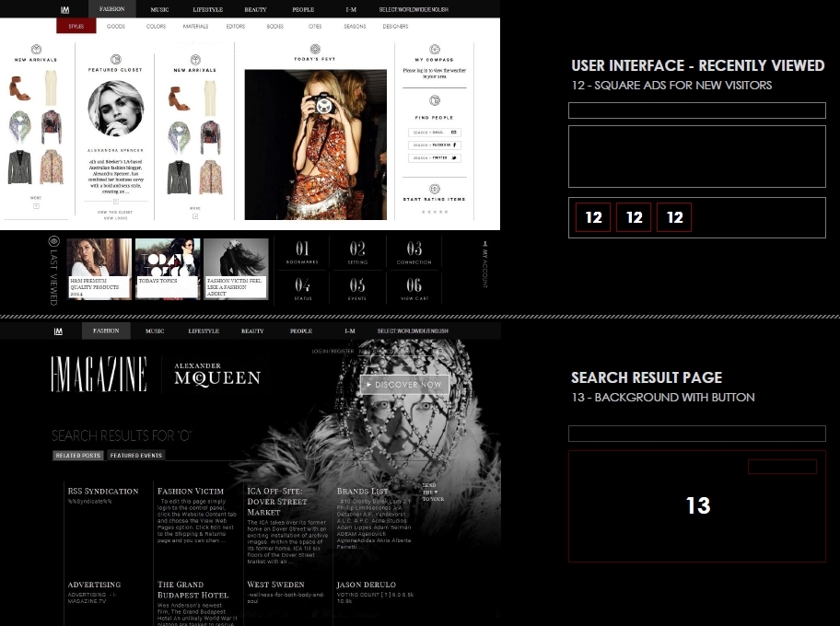
Task: Click the Today's Feyt section icon
Action: [x=315, y=49]
